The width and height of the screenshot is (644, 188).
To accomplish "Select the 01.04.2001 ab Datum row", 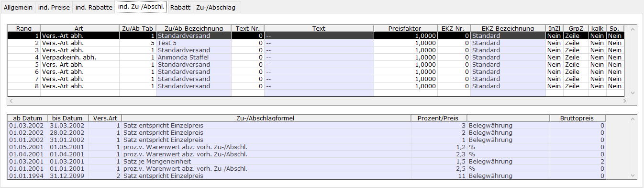I will coord(27,154).
